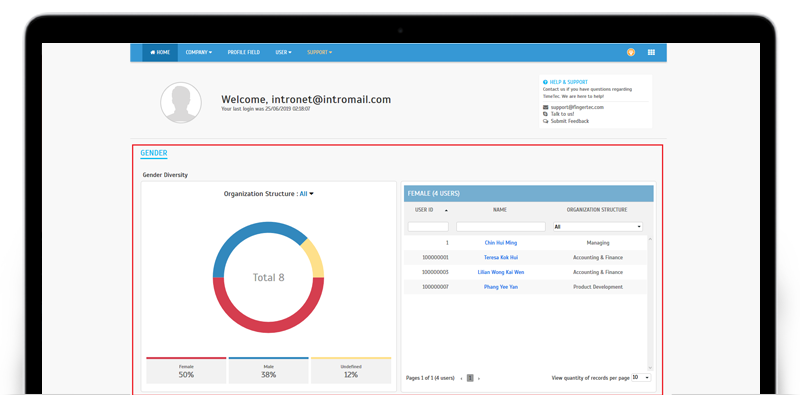Click the support email envelope icon

(545, 107)
